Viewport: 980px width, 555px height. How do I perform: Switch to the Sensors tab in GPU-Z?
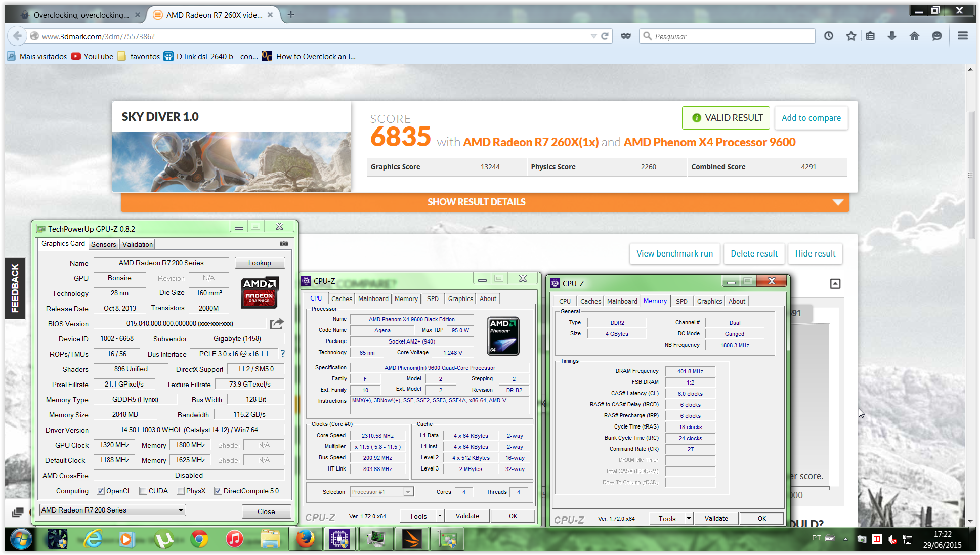coord(104,244)
